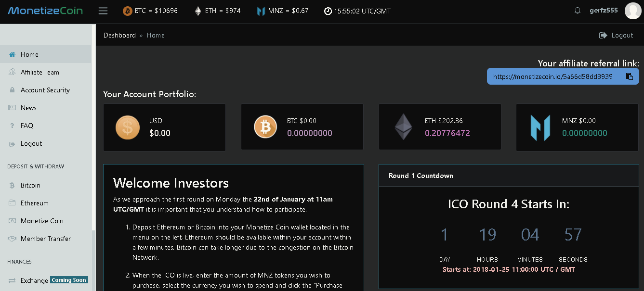The height and width of the screenshot is (291, 644).
Task: Click Logout in the sidebar
Action: (45, 143)
